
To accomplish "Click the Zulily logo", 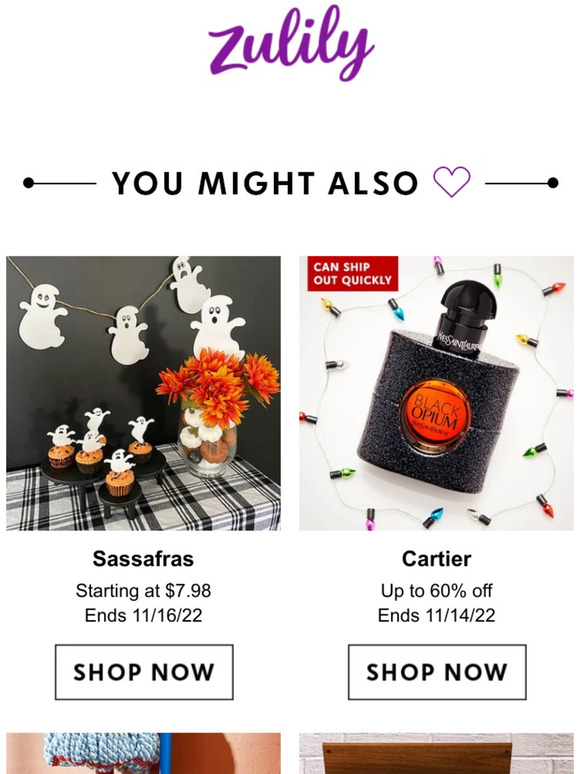I will click(291, 43).
